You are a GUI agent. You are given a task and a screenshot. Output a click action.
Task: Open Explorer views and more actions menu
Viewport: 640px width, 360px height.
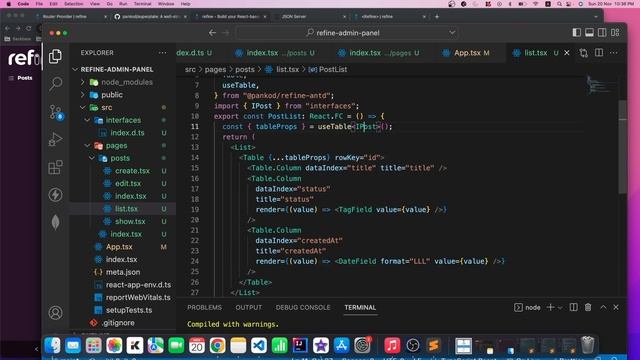click(162, 53)
